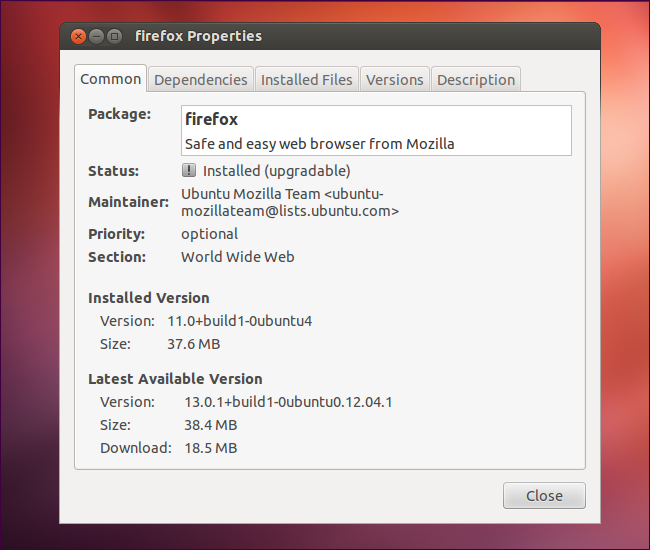Screen dimensions: 650x550
Task: View the Description tab
Action: [x=476, y=80]
